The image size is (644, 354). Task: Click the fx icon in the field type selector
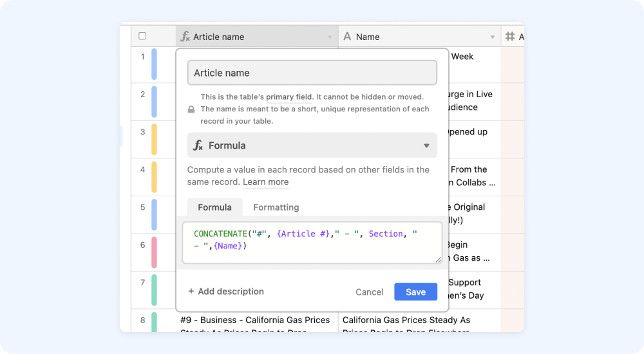click(198, 145)
